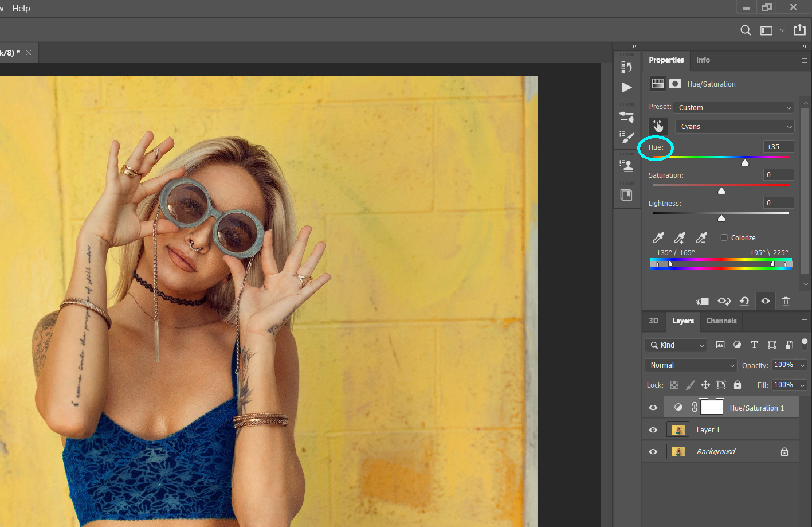This screenshot has height=527, width=812.
Task: Switch to the Channels tab
Action: coord(721,321)
